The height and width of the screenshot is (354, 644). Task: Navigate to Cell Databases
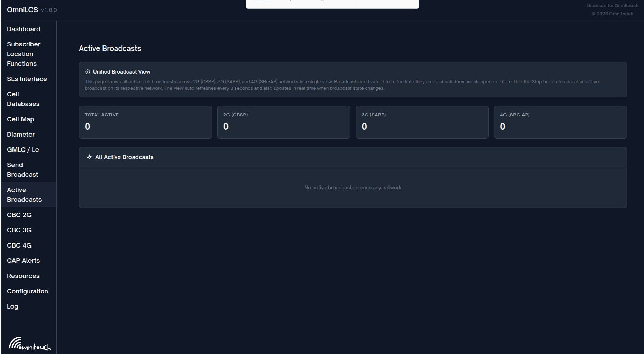coord(23,99)
